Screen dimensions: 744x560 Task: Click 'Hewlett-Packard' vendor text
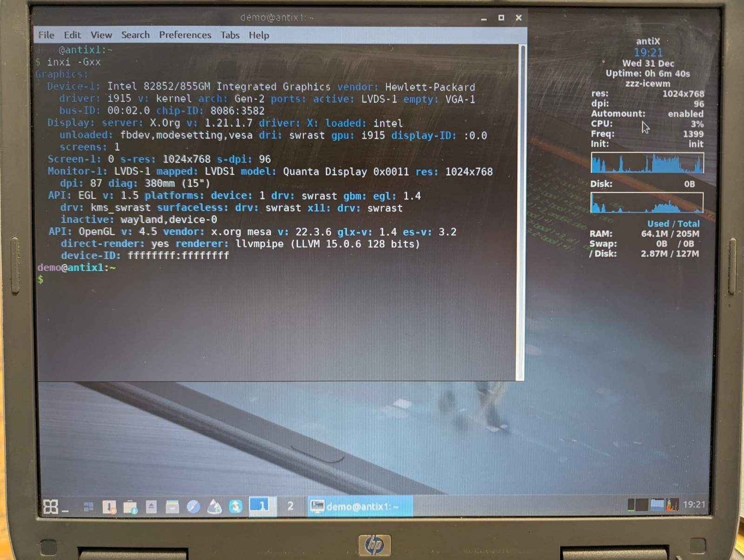tap(430, 87)
